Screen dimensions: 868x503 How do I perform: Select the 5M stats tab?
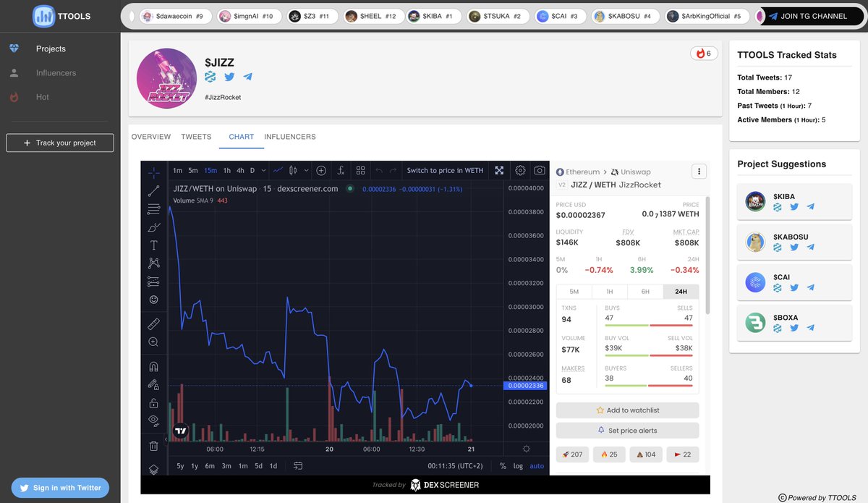(574, 292)
